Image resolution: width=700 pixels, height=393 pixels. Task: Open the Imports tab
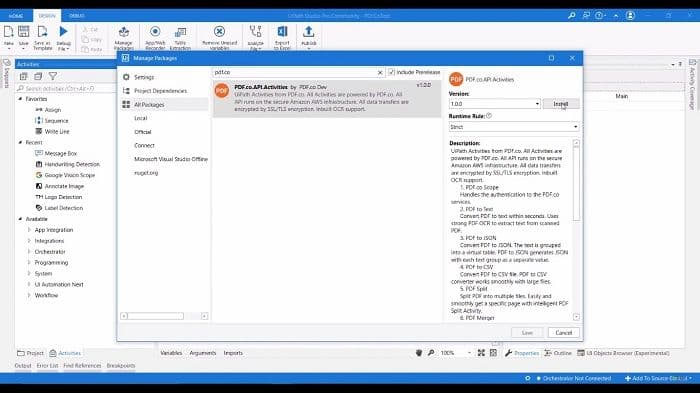coord(233,353)
